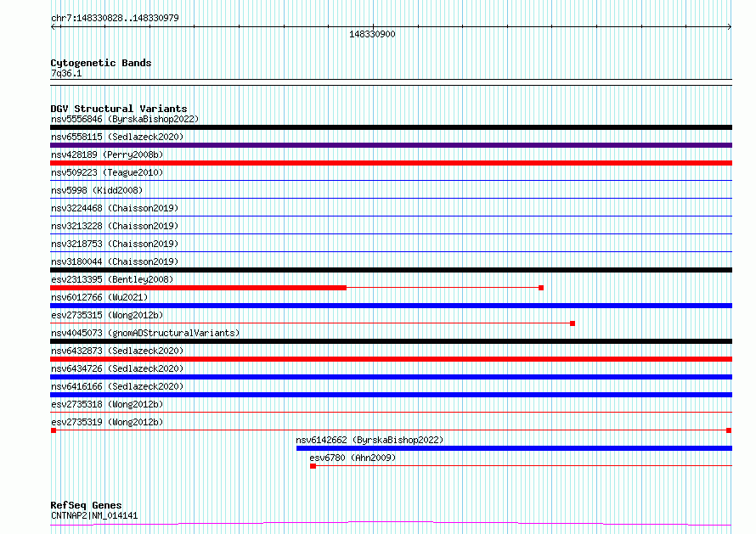The height and width of the screenshot is (534, 756).
Task: Click nsv3180044 (Chaisson2019) label
Action: (115, 261)
